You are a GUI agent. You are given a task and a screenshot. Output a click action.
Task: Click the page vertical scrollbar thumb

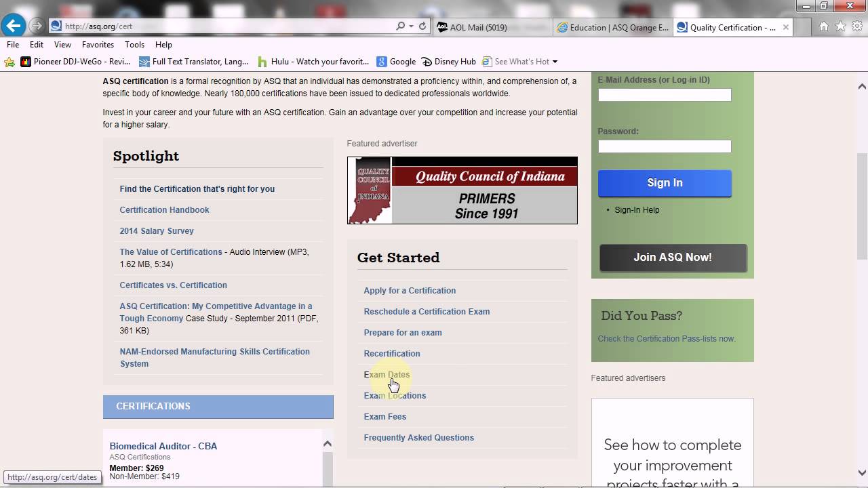(862, 206)
